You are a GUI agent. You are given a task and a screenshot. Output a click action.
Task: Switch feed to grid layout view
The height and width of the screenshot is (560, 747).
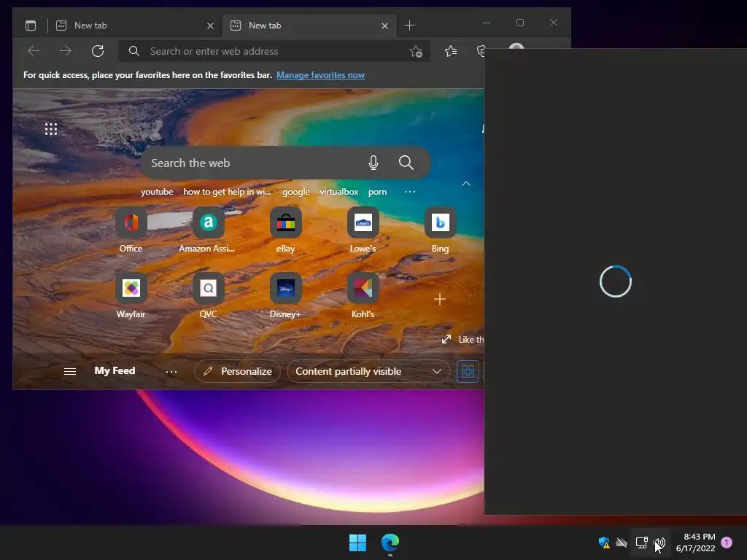tap(468, 371)
